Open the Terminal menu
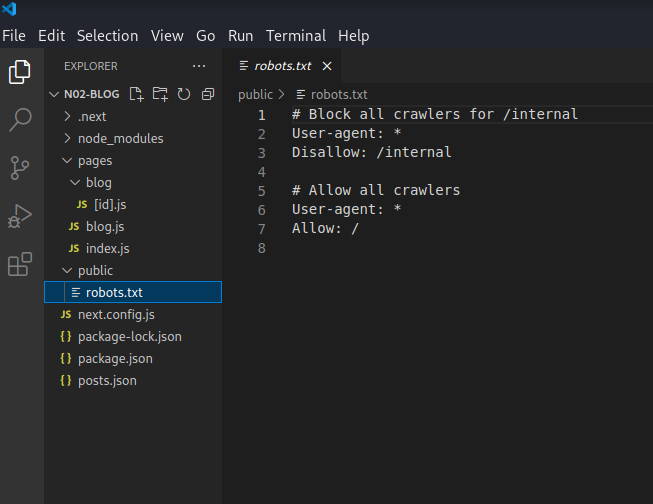The width and height of the screenshot is (653, 504). [x=296, y=35]
